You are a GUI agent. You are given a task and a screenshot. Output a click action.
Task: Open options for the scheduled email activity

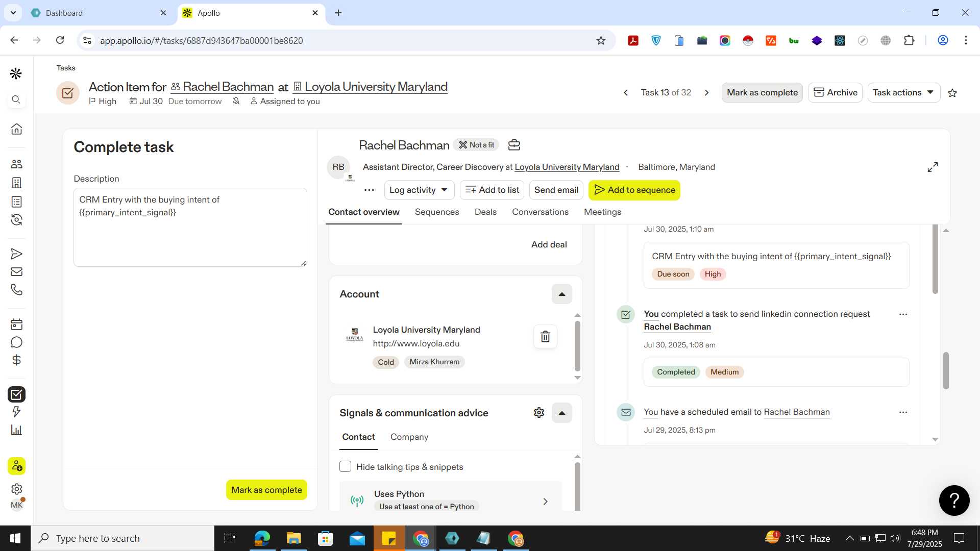pos(903,412)
